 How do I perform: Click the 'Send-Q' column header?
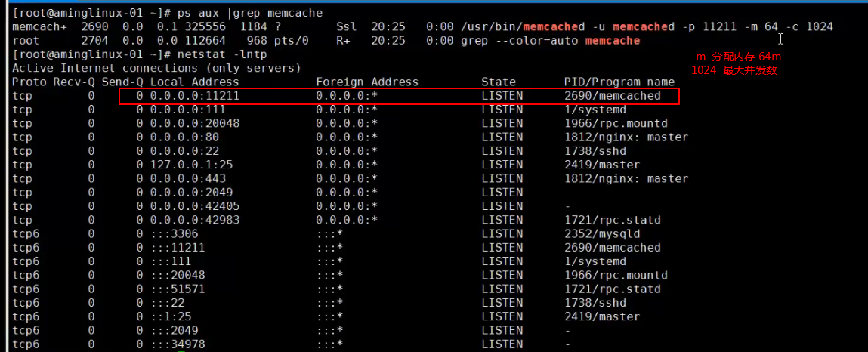coord(122,82)
